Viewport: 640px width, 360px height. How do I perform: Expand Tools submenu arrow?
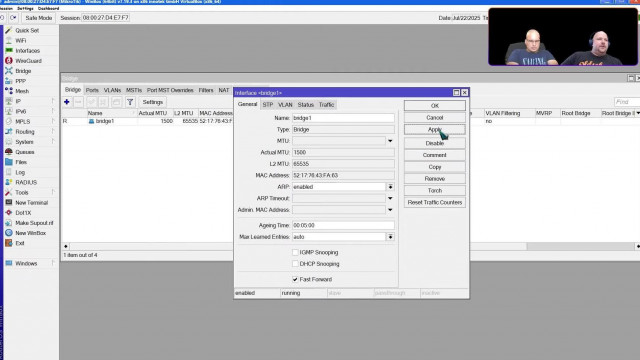[x=53, y=193]
